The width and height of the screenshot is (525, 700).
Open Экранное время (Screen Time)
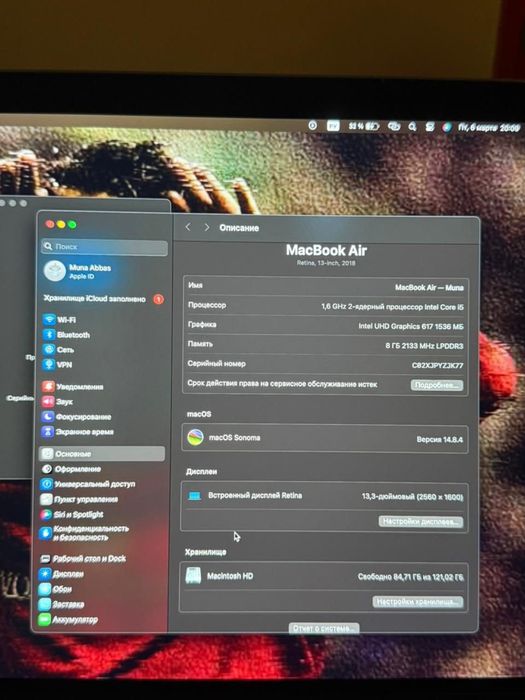coord(77,432)
